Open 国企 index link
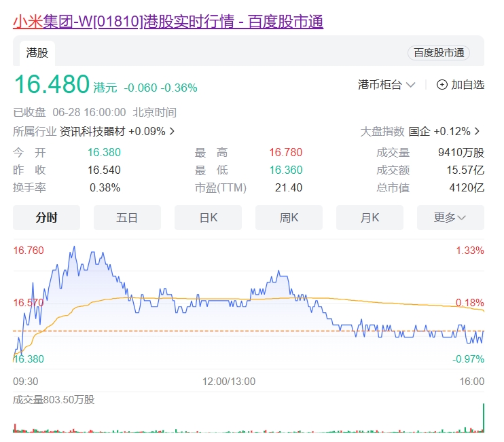This screenshot has height=442, width=504. (x=419, y=132)
